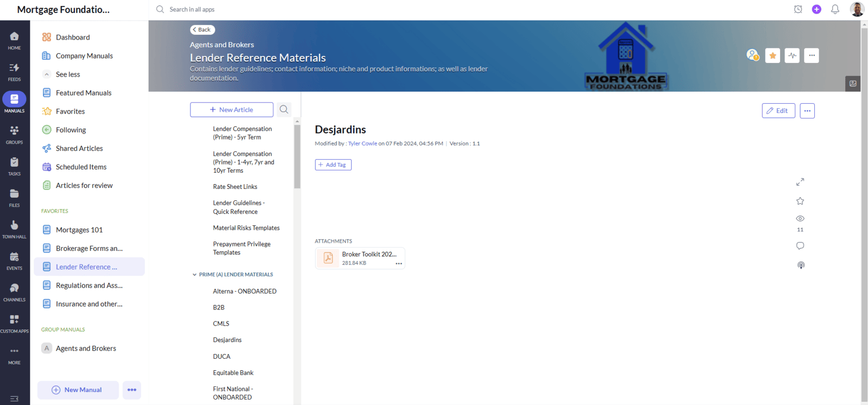Open the article more options menu

pyautogui.click(x=807, y=111)
